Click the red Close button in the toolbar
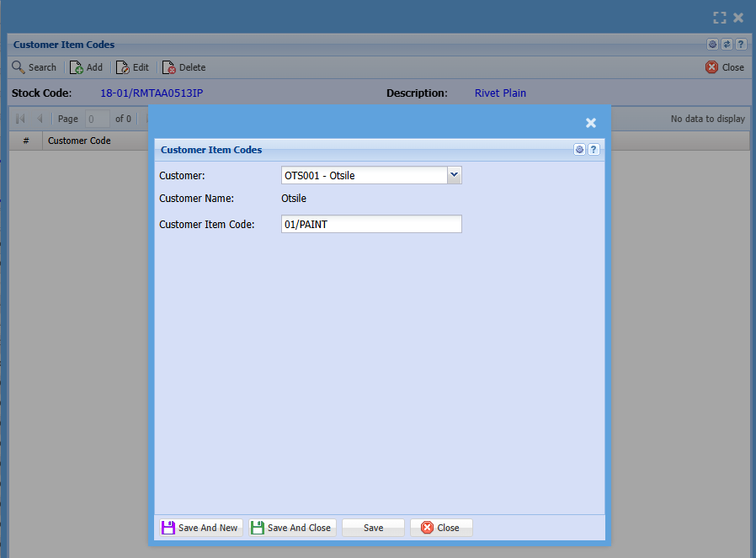Image resolution: width=756 pixels, height=558 pixels. click(725, 67)
